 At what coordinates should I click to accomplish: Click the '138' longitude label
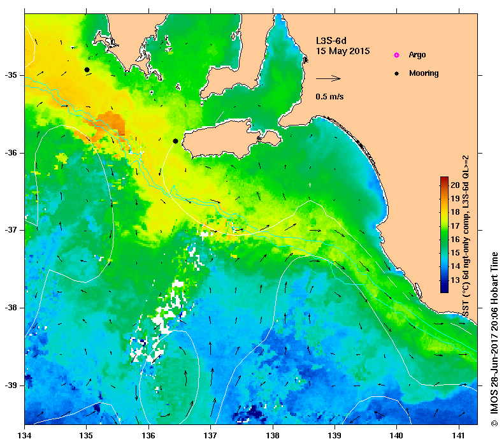click(x=273, y=436)
